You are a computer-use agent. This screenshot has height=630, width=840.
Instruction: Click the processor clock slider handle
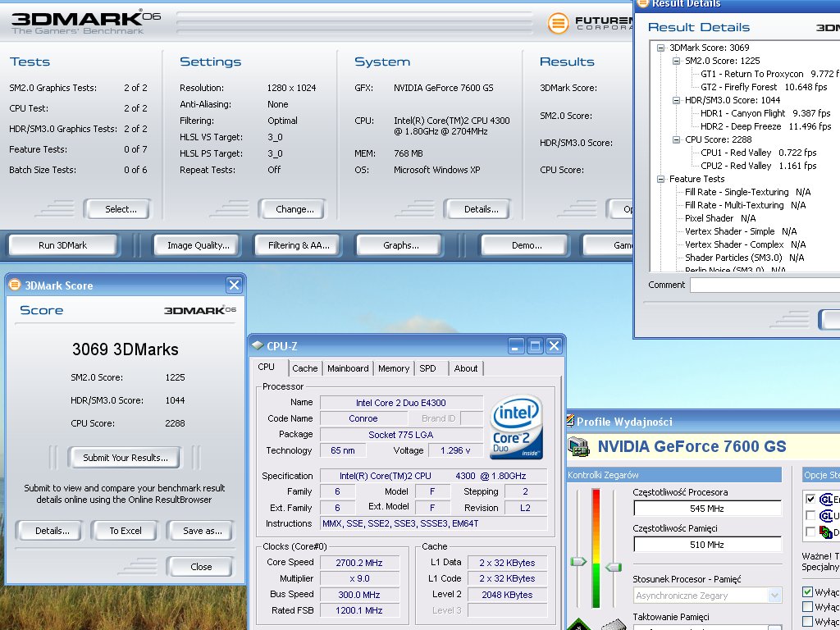(x=578, y=561)
